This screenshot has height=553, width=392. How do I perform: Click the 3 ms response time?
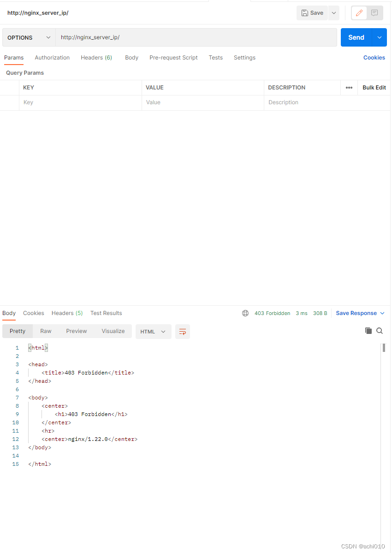coord(302,313)
